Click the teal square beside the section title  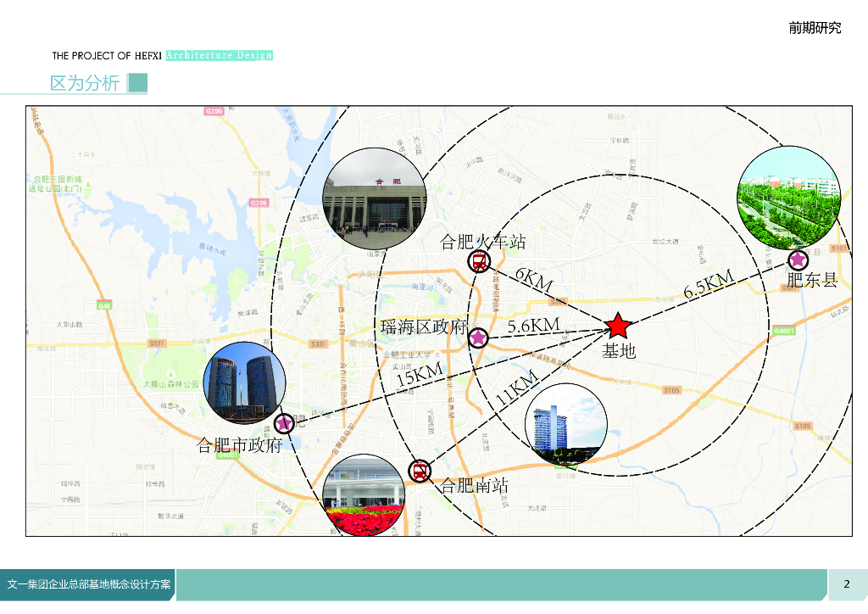click(138, 83)
